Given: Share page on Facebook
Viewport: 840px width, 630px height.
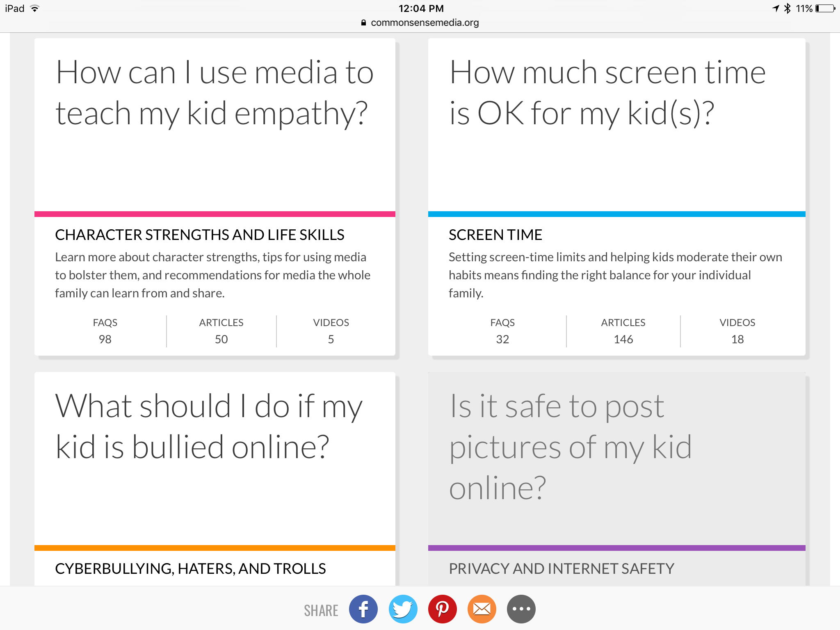Looking at the screenshot, I should 363,609.
